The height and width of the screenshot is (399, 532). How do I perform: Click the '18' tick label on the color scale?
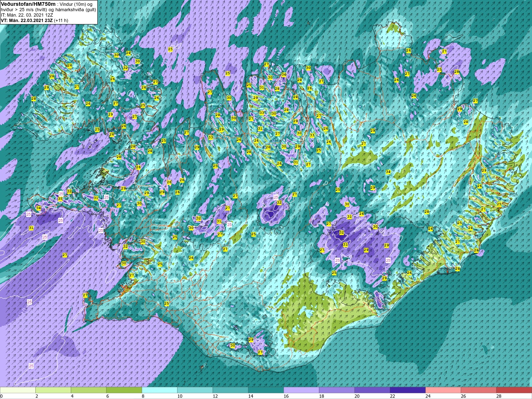[322, 396]
